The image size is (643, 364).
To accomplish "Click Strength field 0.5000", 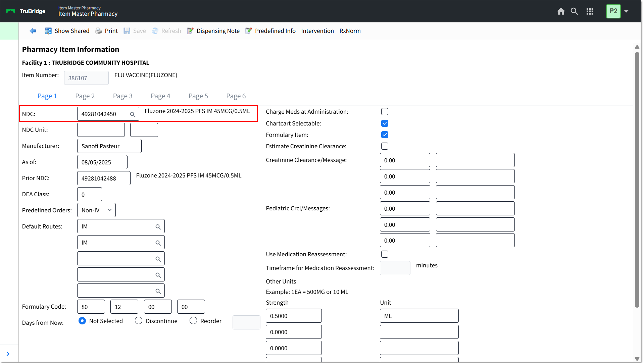I will (294, 316).
